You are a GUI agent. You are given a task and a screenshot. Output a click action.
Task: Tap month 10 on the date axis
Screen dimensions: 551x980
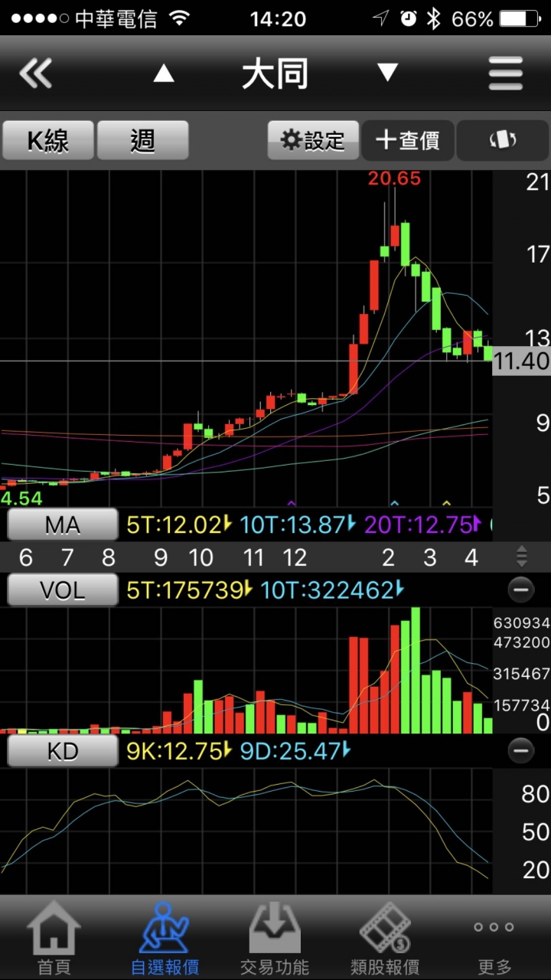pyautogui.click(x=201, y=557)
